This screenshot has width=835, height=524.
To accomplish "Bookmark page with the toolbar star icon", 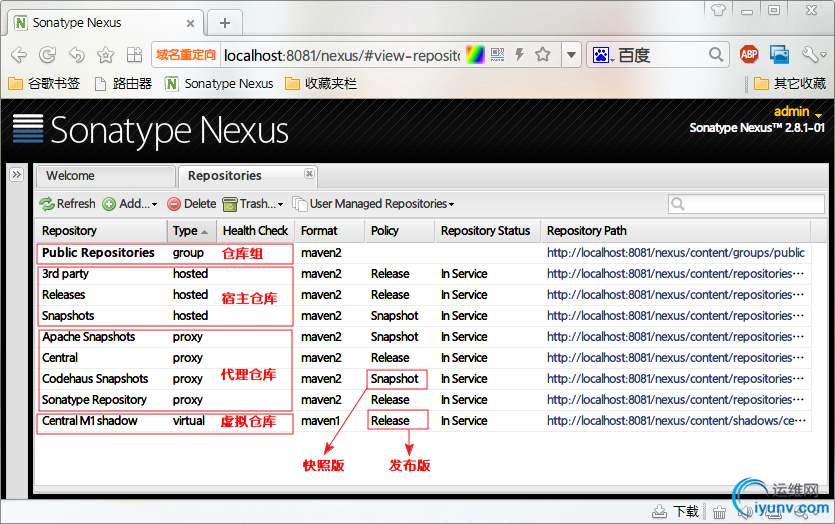I will coord(105,55).
